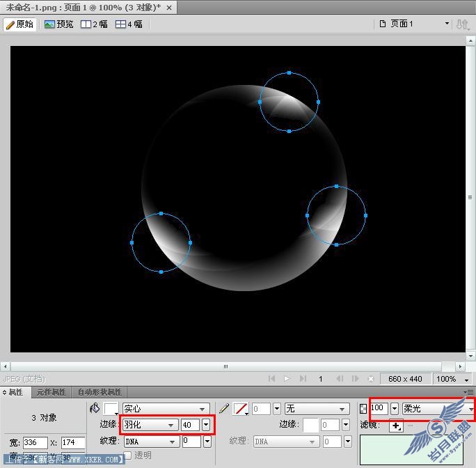Switch to 4 幅 four-up view
Screen dimensions: 476x468
coord(129,24)
